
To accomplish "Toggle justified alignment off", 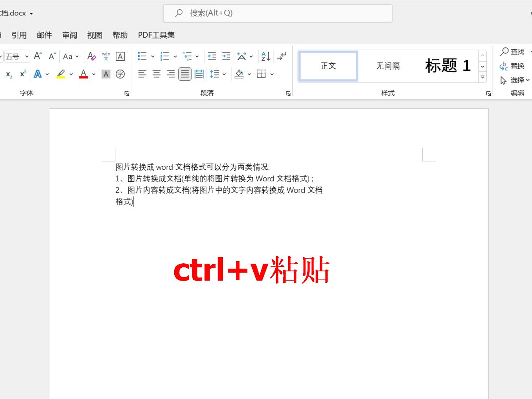I will [x=184, y=74].
